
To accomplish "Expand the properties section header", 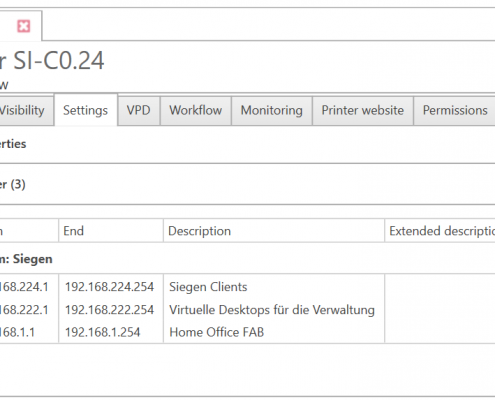I will [x=247, y=144].
